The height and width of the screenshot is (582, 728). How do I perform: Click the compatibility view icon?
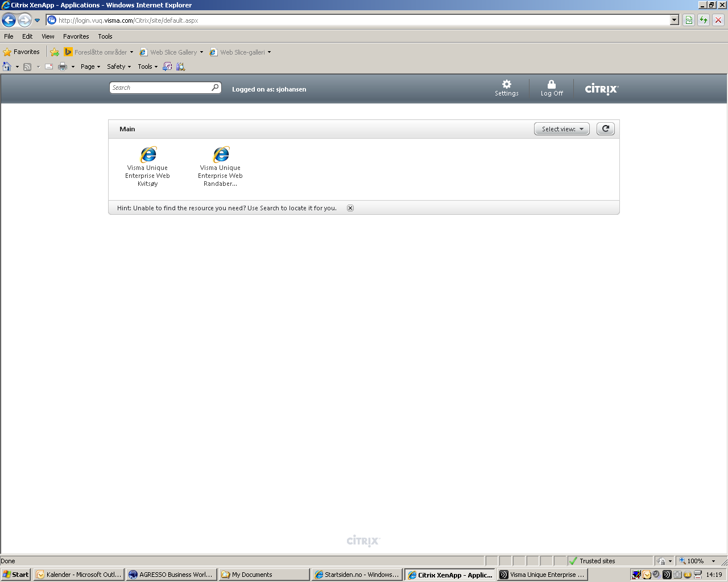pos(689,20)
